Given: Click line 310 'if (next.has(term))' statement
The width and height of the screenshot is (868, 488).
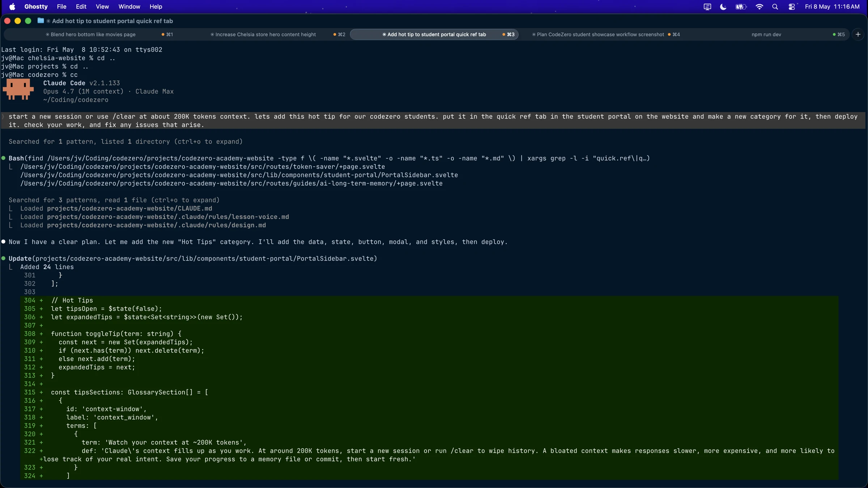Looking at the screenshot, I should (x=131, y=351).
